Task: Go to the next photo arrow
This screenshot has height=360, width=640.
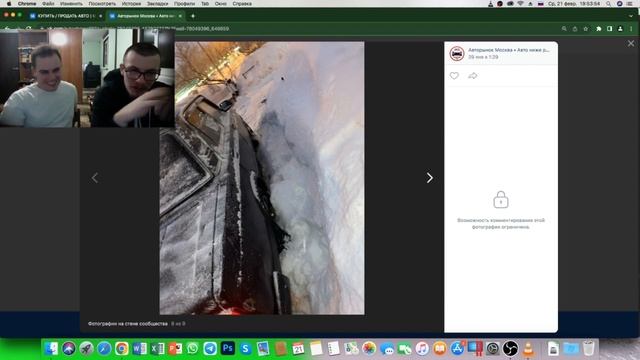Action: pos(429,178)
